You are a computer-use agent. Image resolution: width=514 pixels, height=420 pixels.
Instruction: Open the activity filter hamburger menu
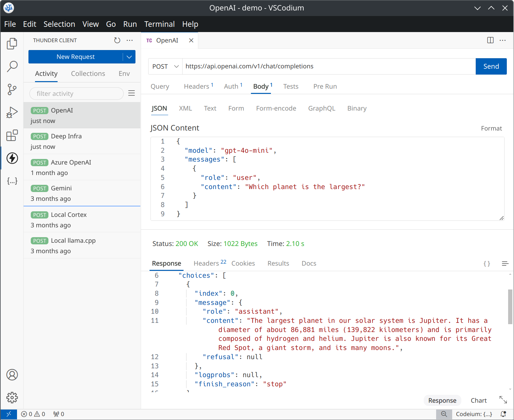(x=132, y=93)
